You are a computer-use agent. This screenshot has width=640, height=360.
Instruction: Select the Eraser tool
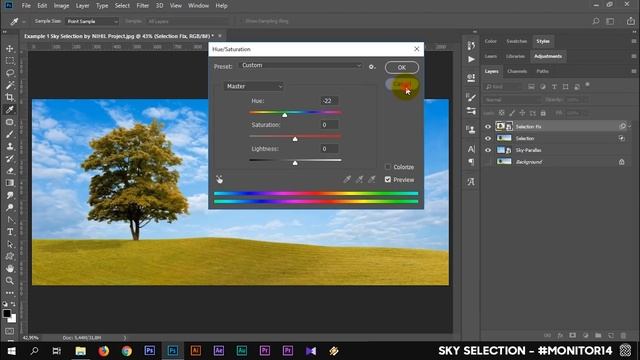[10, 171]
